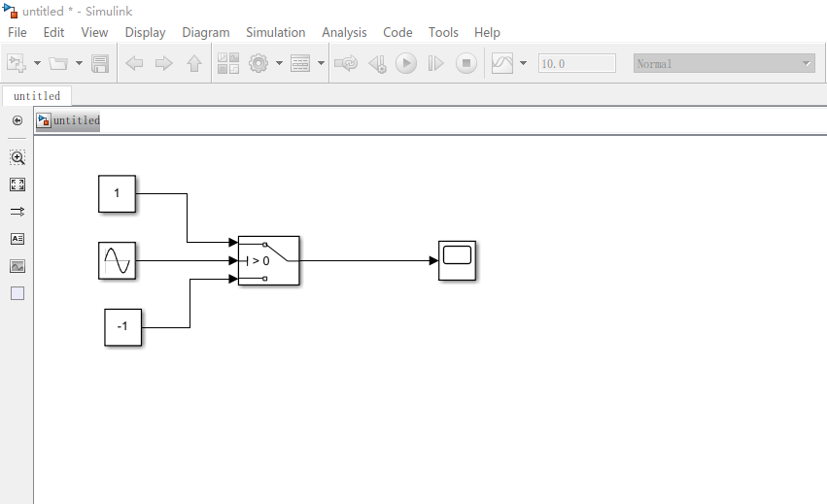Open the Library Browser icon
Viewport: 827px width, 504px height.
click(x=228, y=63)
